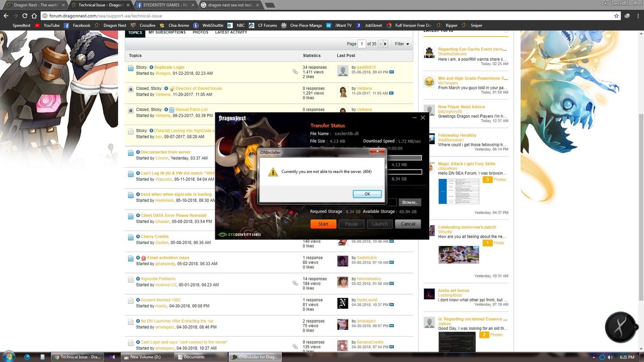The height and width of the screenshot is (362, 644).
Task: Switch to the My Subscriptions tab
Action: (167, 33)
